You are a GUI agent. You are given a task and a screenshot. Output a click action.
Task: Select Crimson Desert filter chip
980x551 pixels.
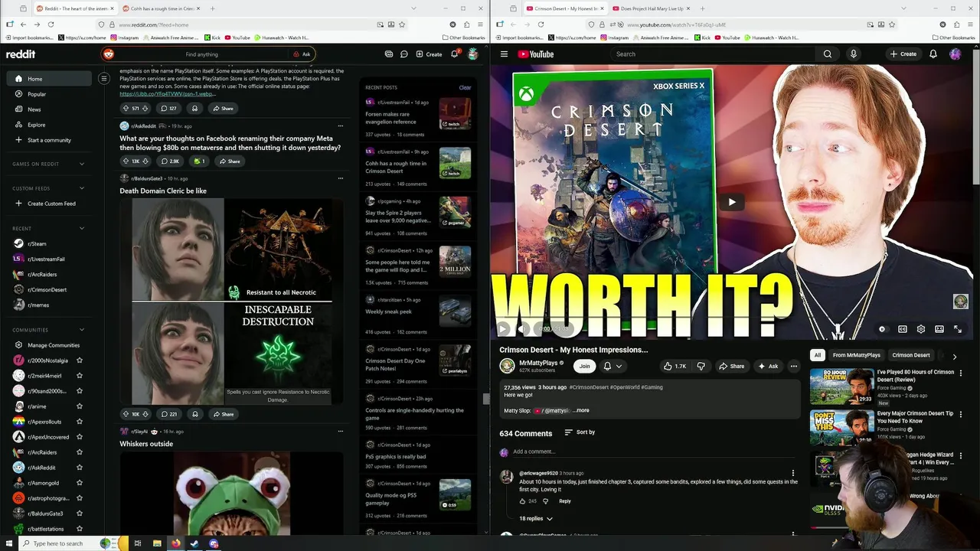click(x=911, y=355)
